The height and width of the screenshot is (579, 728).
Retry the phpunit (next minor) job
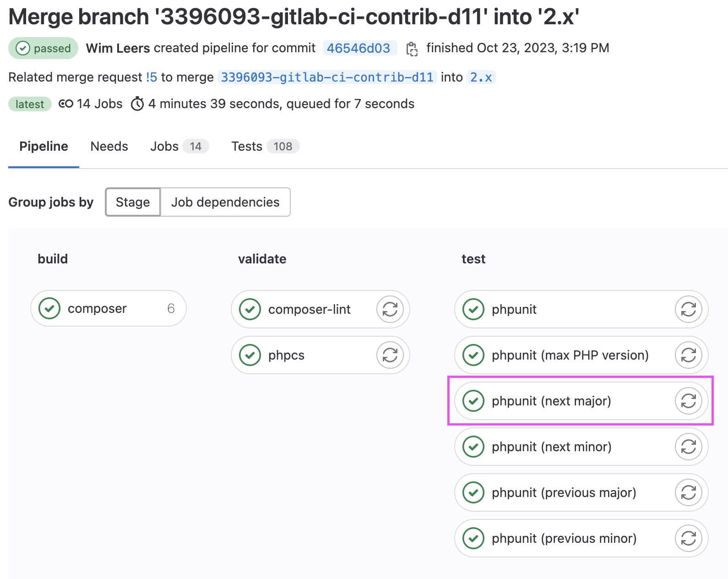pos(688,447)
